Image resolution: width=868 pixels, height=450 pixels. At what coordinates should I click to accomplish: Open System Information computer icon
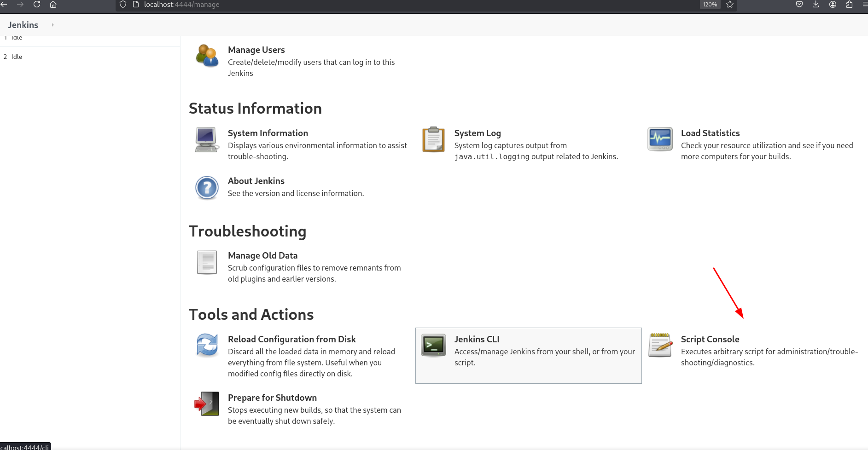207,139
